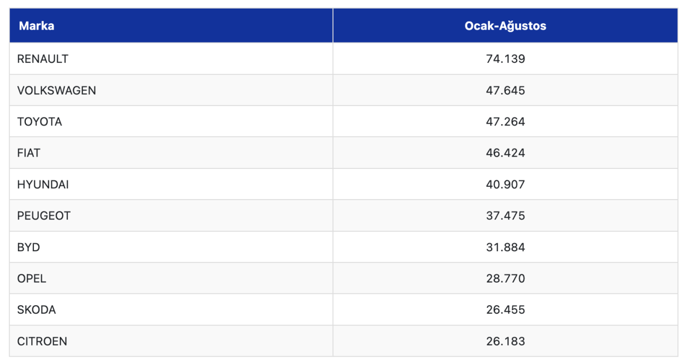The height and width of the screenshot is (360, 690).
Task: Click the value 74.139 for Renault
Action: pyautogui.click(x=505, y=59)
